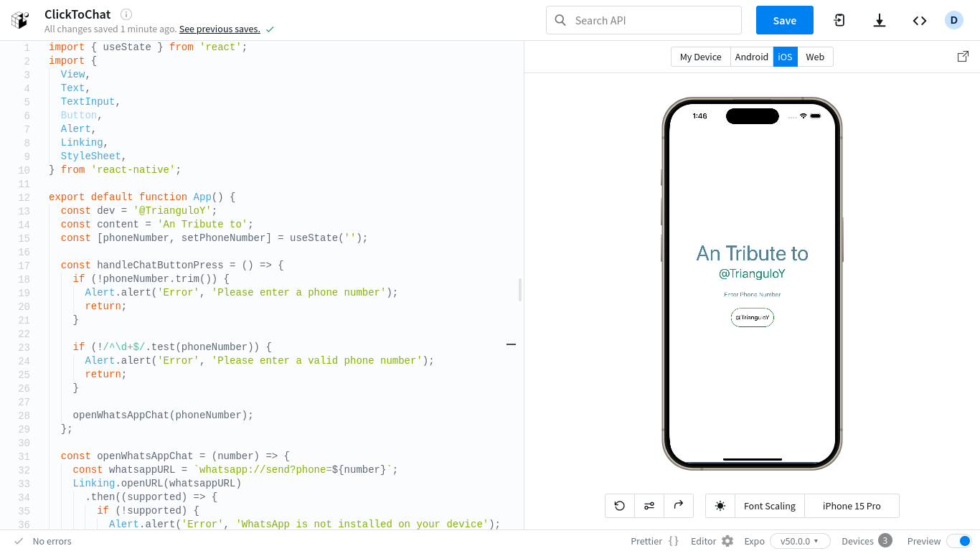
Task: Show embed code with the angle-brackets icon
Action: [920, 20]
